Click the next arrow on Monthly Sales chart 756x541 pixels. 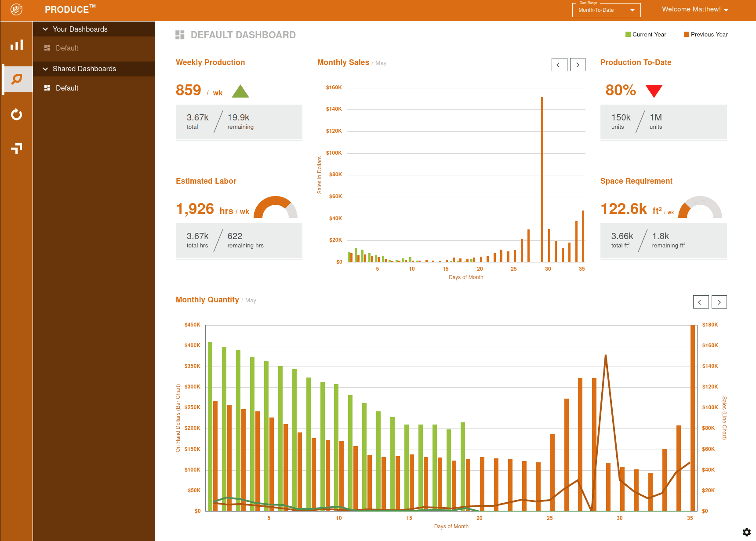578,64
